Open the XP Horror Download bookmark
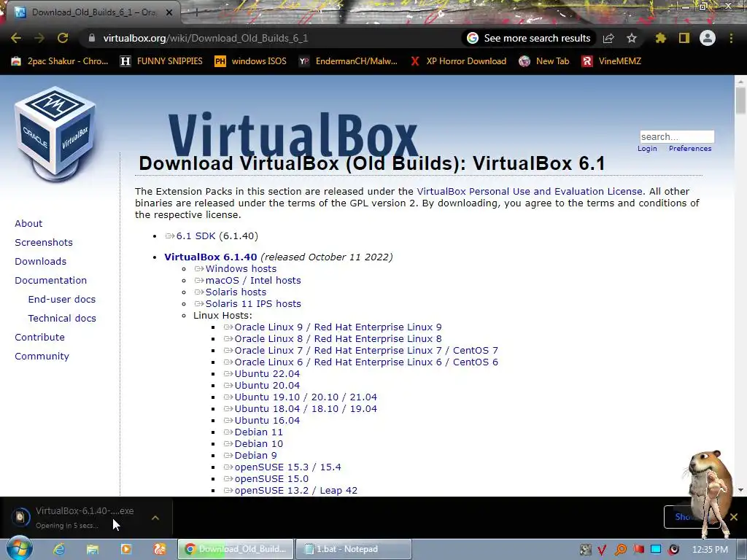 pos(458,61)
